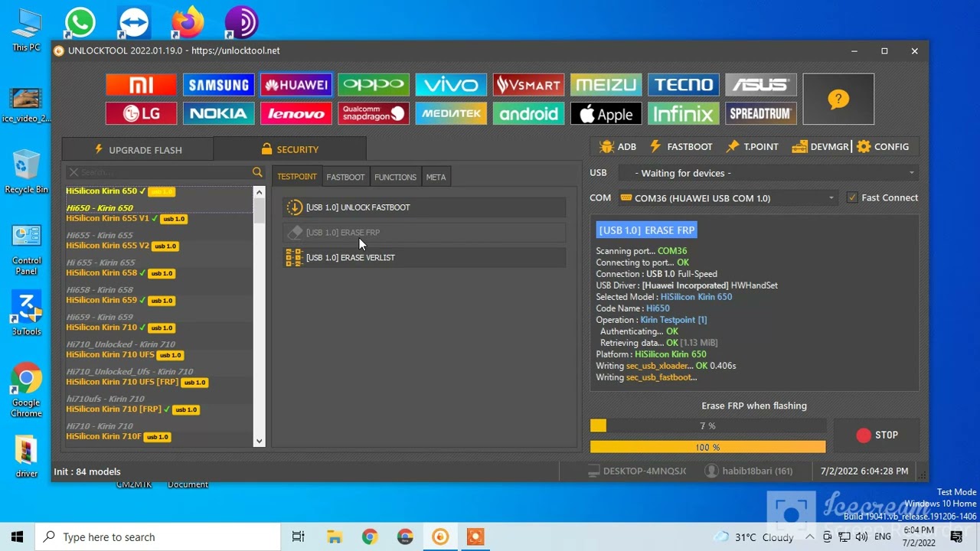Click the model list scrollbar up arrow
The width and height of the screenshot is (980, 551).
[259, 193]
